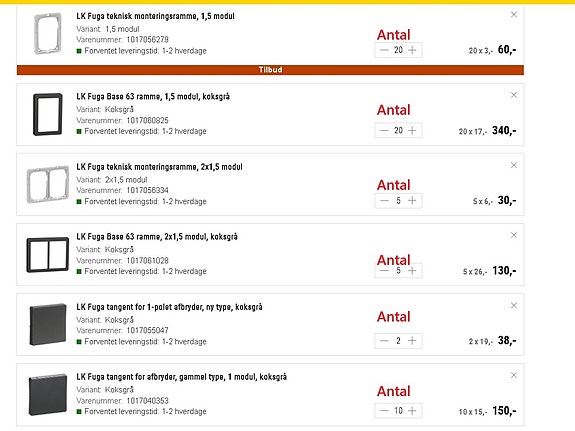Screen dimensions: 575x431
Task: Decrease quantity of 1-polet afbryder tangent
Action: point(384,341)
